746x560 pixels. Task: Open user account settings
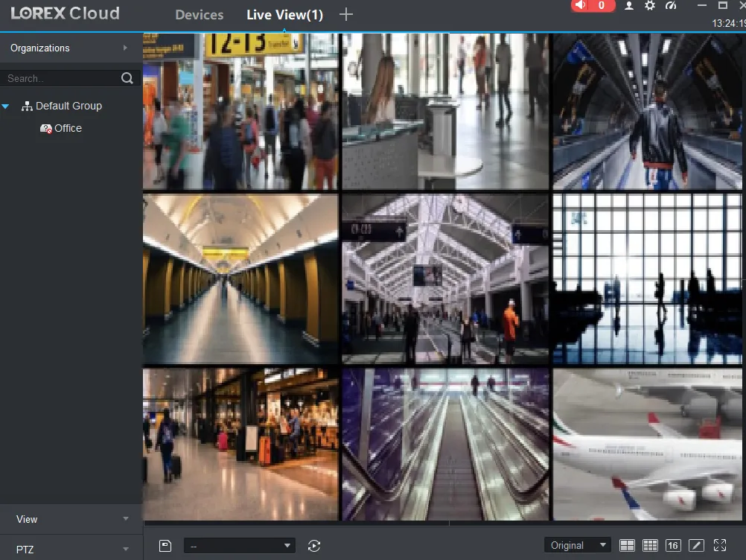[630, 6]
